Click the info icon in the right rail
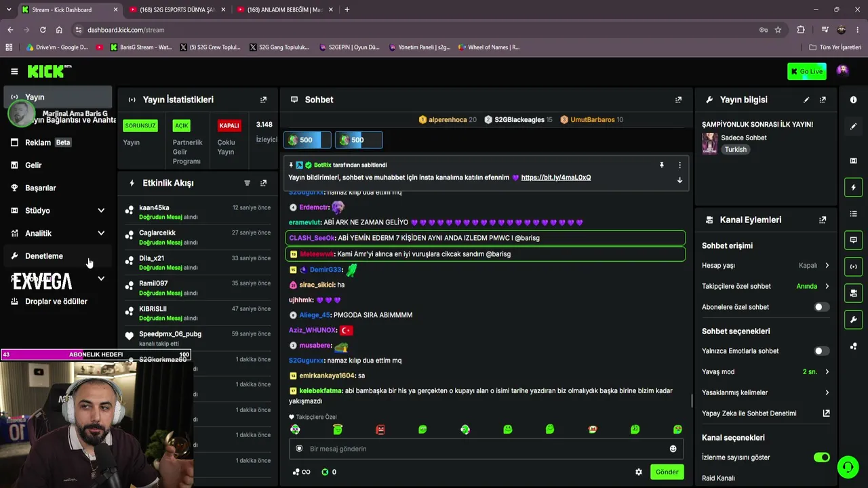Viewport: 868px width, 488px height. [853, 100]
